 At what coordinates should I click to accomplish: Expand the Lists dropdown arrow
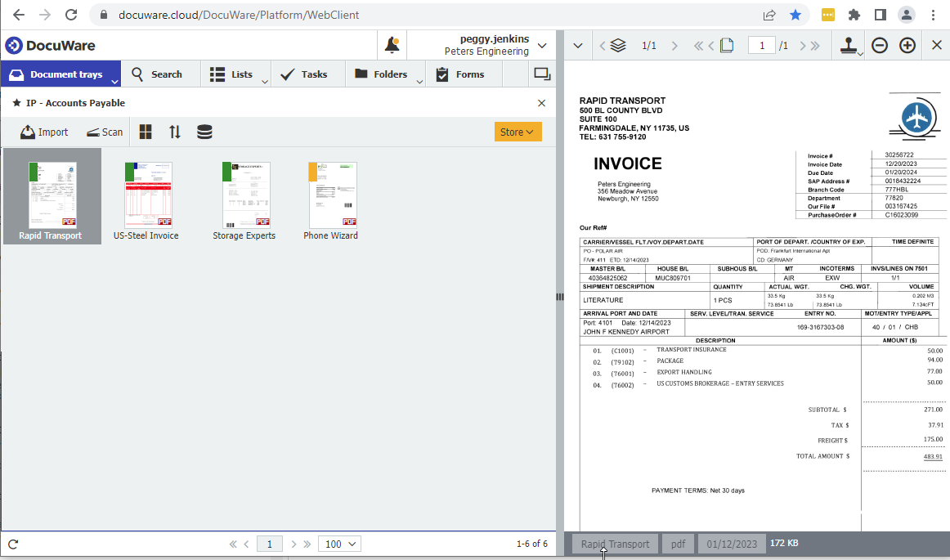coord(265,81)
